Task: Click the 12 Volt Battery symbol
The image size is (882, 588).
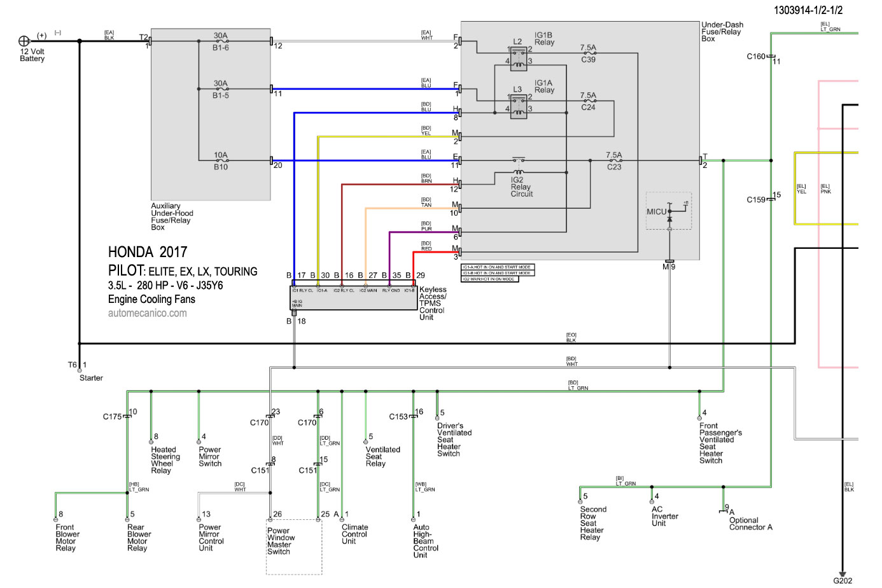Action: [x=24, y=41]
